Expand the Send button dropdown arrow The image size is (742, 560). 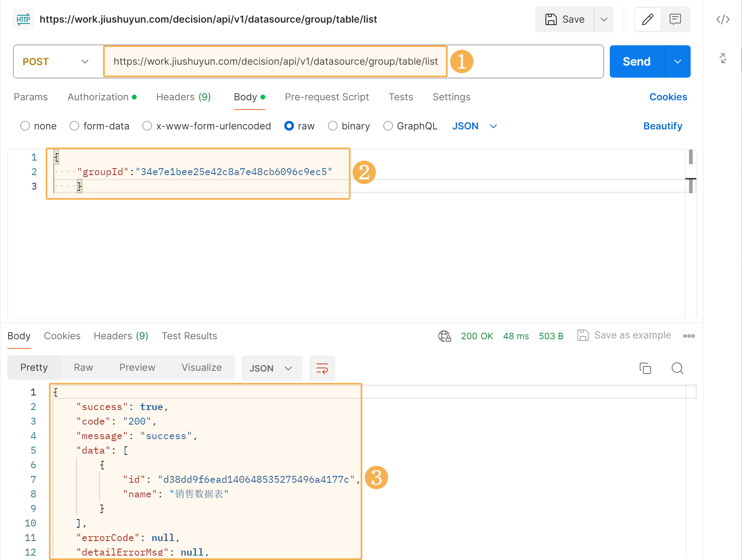coord(677,61)
